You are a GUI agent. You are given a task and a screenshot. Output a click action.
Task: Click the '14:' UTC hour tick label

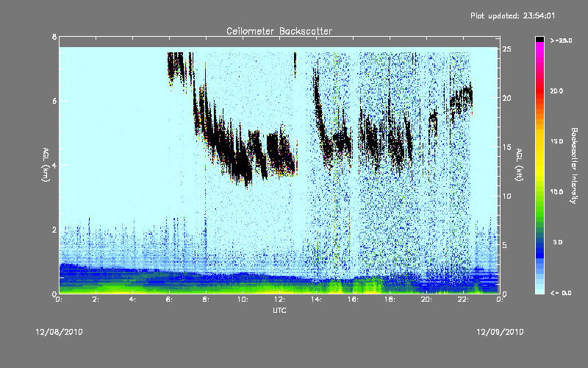(316, 300)
